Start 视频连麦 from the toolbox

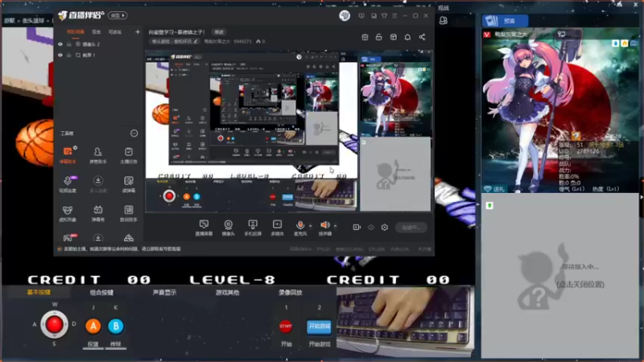pos(68,184)
